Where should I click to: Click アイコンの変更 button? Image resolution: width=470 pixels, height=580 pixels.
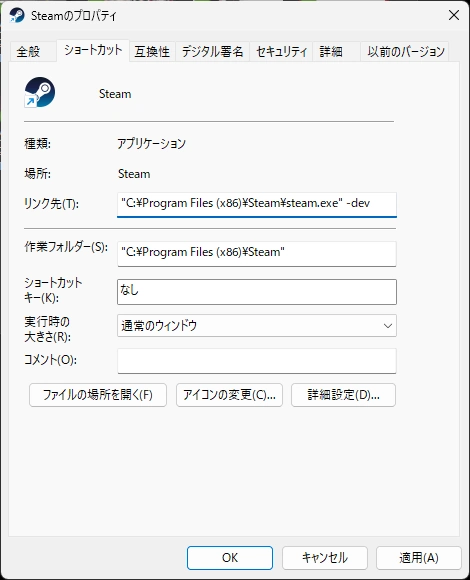pyautogui.click(x=229, y=395)
